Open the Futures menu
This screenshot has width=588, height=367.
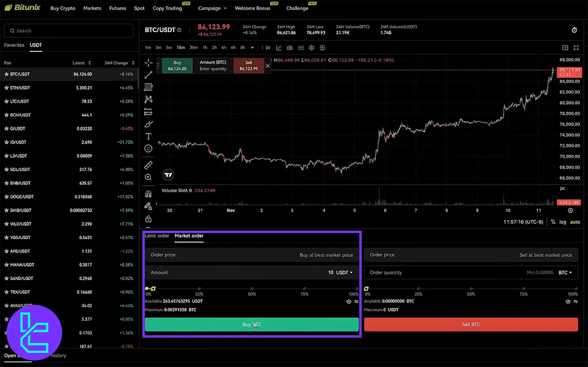pos(118,8)
